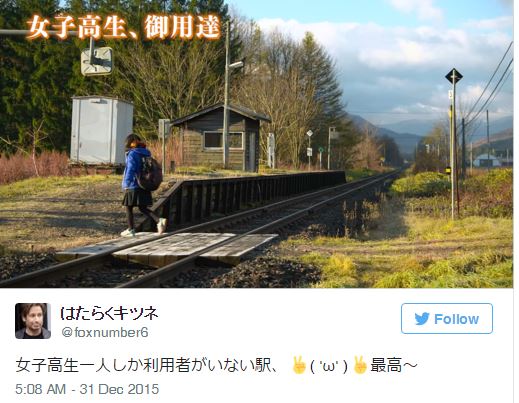Click the second victory hand emoji
519x403 pixels.
[360, 365]
